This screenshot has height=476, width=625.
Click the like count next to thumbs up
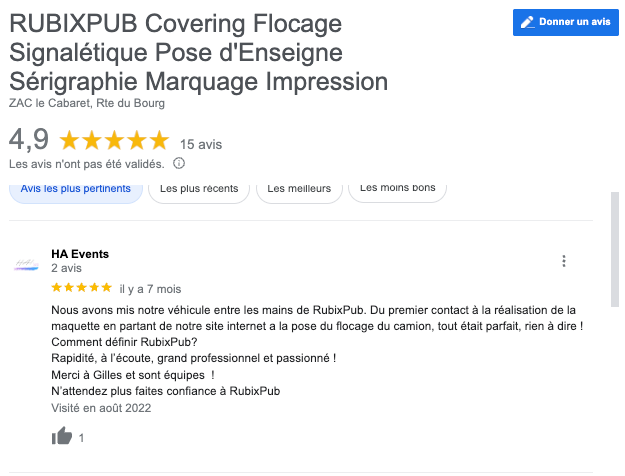[81, 437]
